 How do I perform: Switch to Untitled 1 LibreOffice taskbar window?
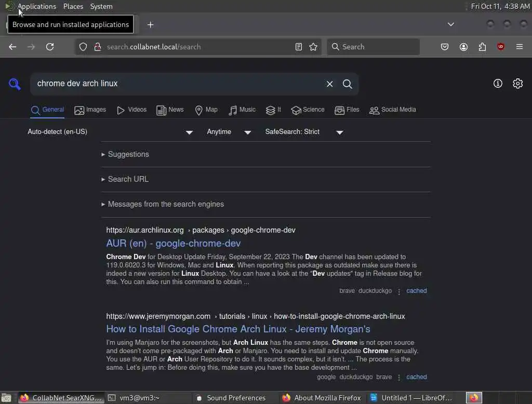tap(411, 398)
